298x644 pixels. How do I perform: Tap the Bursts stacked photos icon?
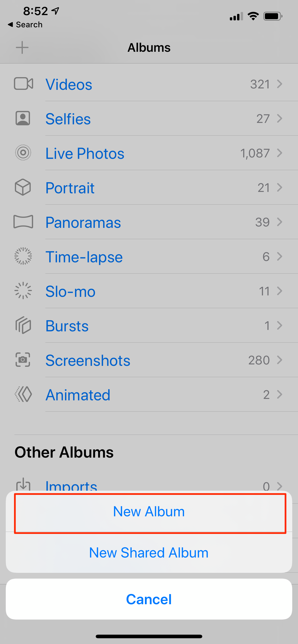point(23,325)
